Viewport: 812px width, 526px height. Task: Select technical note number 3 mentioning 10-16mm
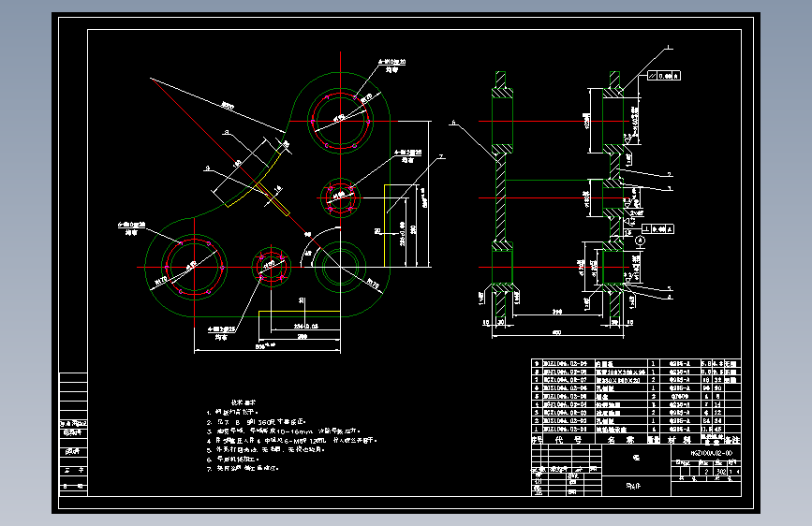tap(283, 431)
